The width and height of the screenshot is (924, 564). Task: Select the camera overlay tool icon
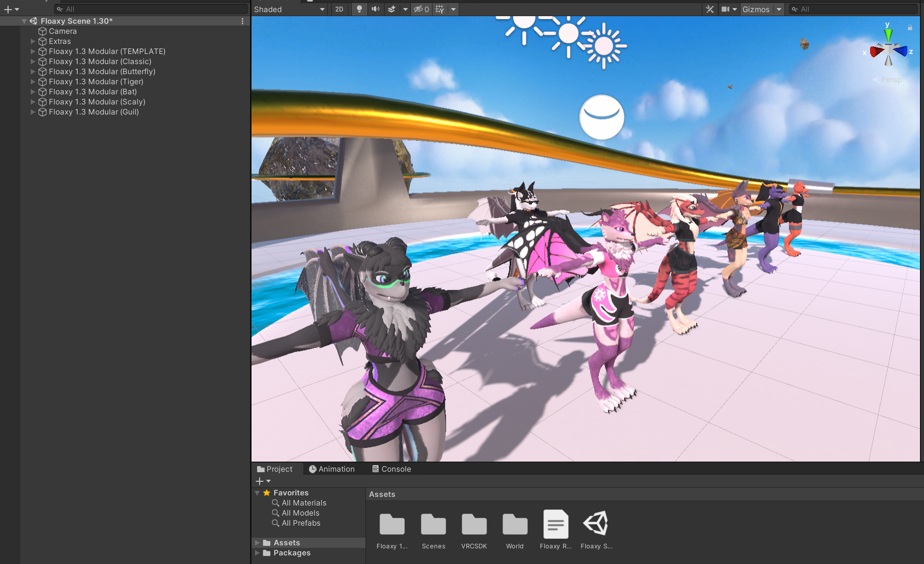point(726,9)
